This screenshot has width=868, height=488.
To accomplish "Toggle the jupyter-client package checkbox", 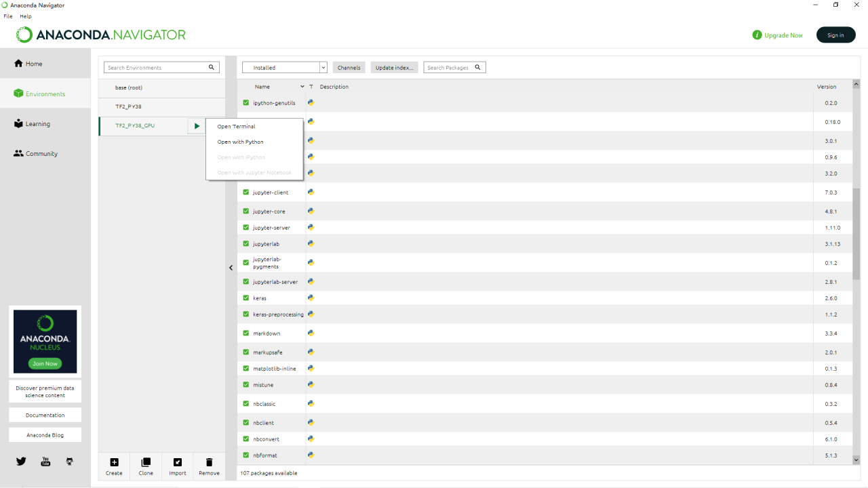I will (x=246, y=192).
